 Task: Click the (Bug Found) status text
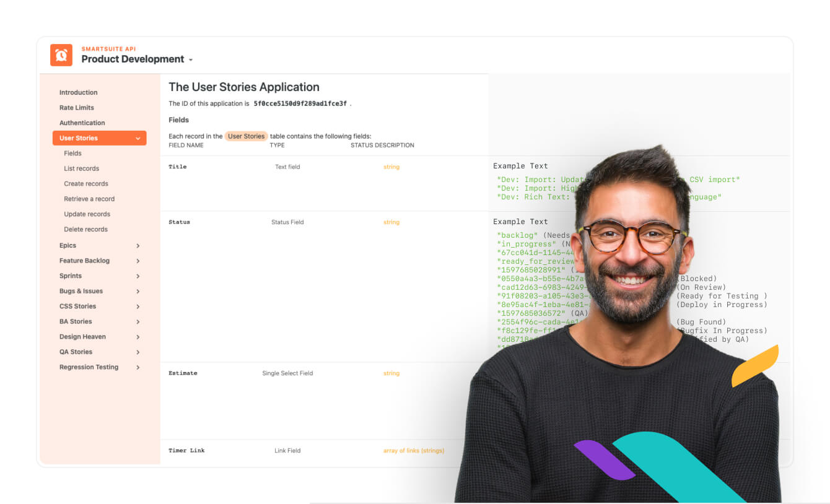point(701,322)
